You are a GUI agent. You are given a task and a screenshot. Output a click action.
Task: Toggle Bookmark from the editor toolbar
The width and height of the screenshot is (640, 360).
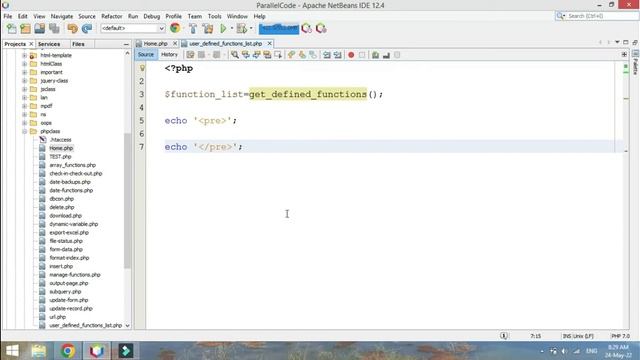pos(313,55)
